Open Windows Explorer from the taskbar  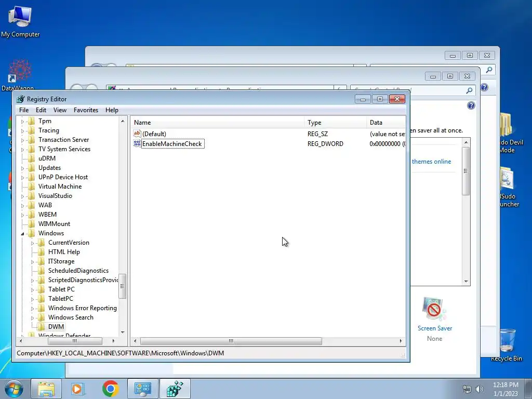(46, 389)
